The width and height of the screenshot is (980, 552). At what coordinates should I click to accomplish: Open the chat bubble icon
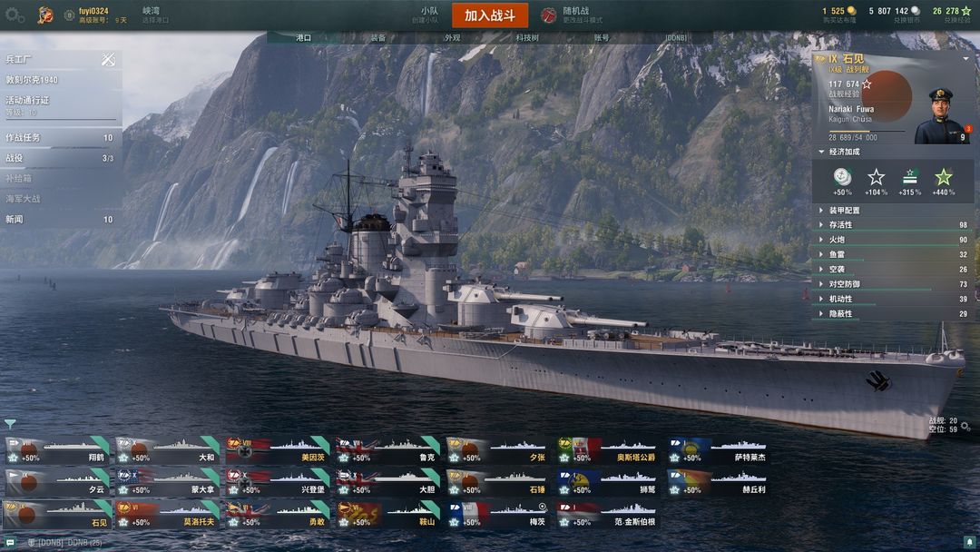click(x=10, y=542)
